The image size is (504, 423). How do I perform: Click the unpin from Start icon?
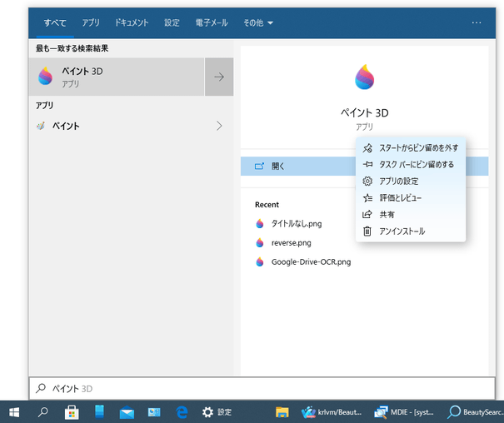pos(367,148)
